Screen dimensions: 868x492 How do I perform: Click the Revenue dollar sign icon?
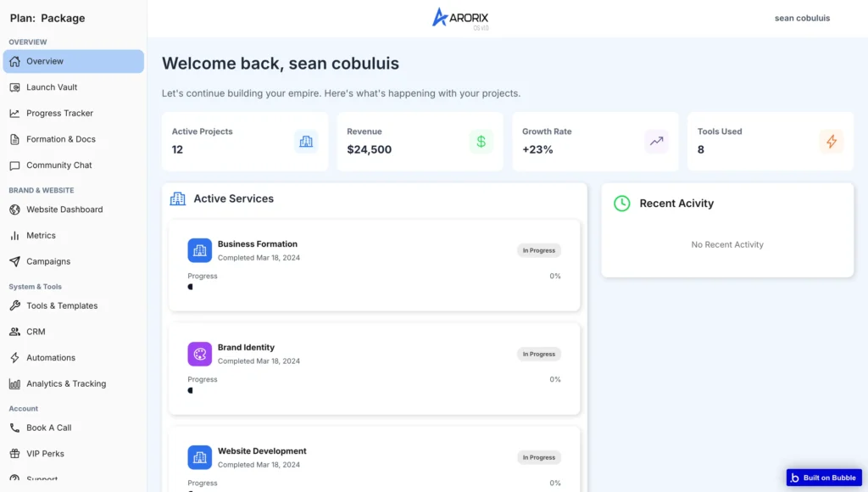coord(481,142)
